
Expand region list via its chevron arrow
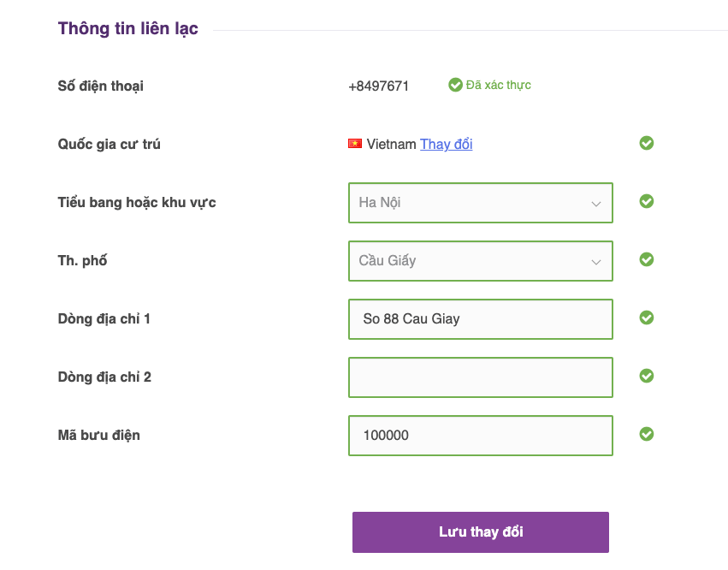[596, 204]
